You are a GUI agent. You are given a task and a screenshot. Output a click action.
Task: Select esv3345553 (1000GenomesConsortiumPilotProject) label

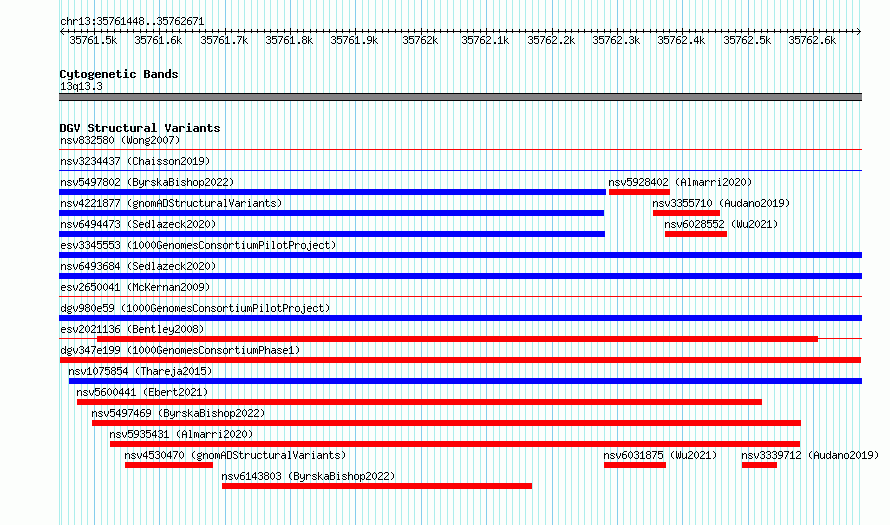[198, 245]
